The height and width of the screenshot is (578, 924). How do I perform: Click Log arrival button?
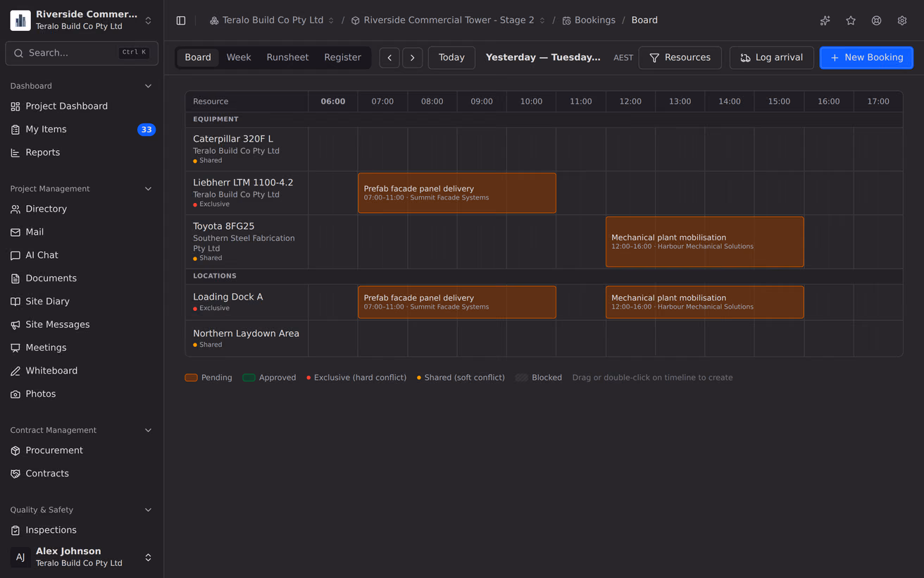(771, 58)
